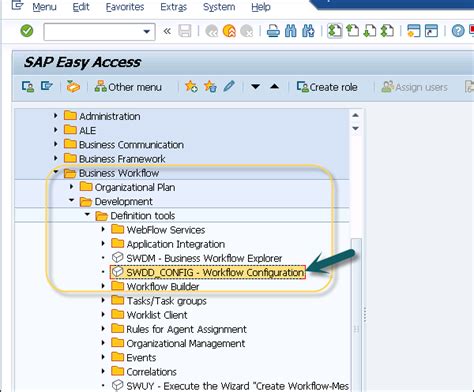
Task: Click the green Enter checkmark icon
Action: 27,31
